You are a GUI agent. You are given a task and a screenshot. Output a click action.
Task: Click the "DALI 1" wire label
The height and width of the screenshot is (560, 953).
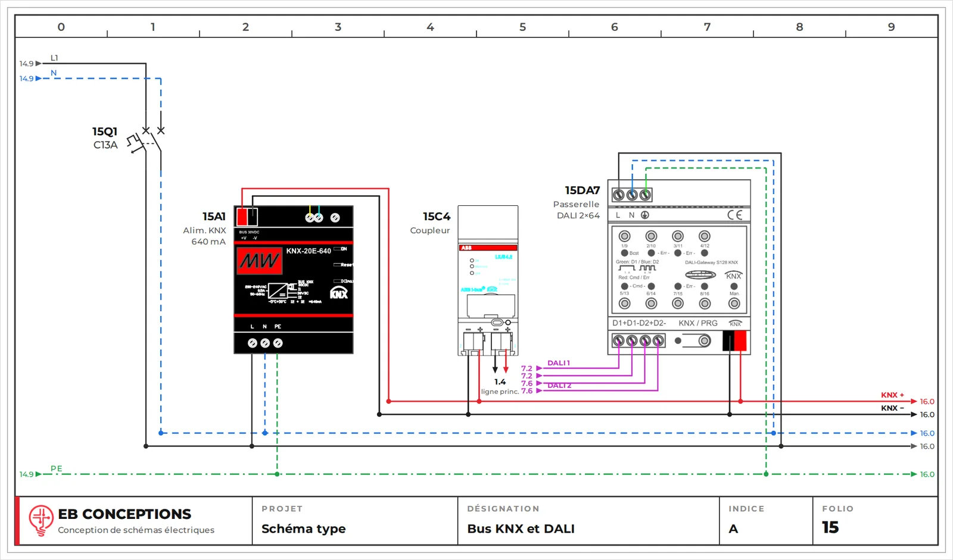coord(559,363)
